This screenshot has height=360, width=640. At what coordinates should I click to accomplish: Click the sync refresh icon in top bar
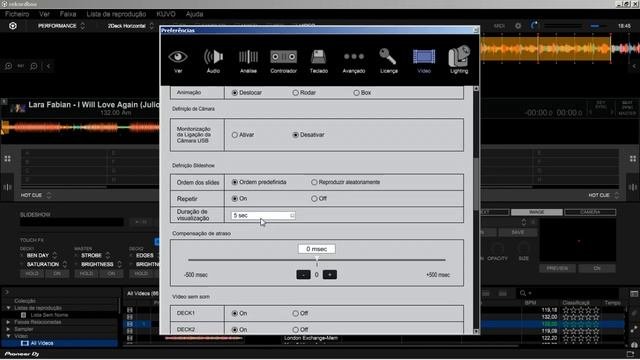click(534, 26)
